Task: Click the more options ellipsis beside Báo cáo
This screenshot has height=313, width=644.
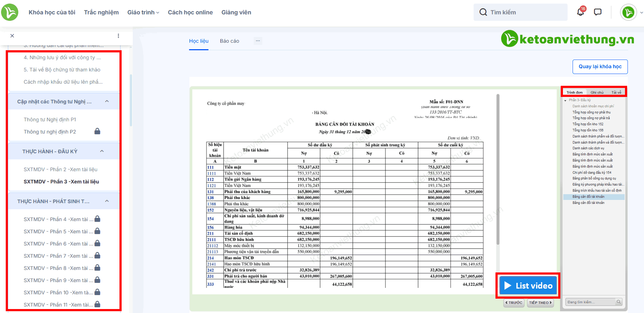Action: pyautogui.click(x=258, y=41)
